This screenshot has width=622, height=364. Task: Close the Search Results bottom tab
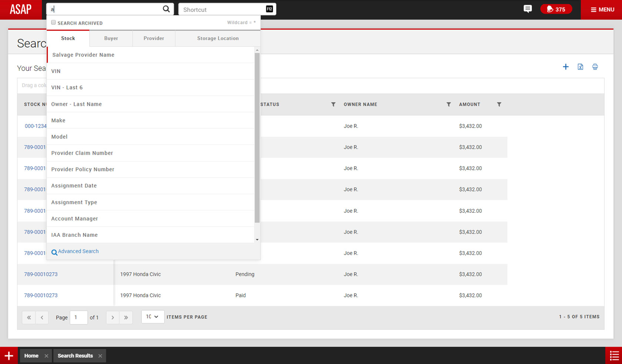[x=100, y=356]
